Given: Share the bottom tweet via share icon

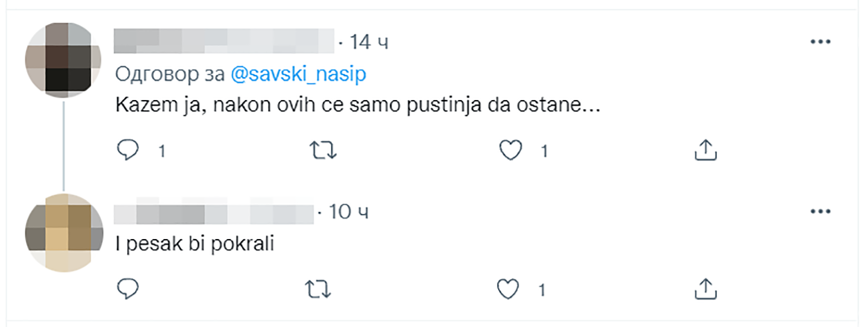Looking at the screenshot, I should [705, 288].
